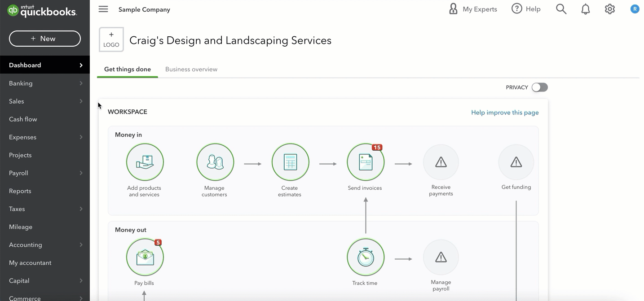
Task: Click the Create estimates icon
Action: point(290,162)
